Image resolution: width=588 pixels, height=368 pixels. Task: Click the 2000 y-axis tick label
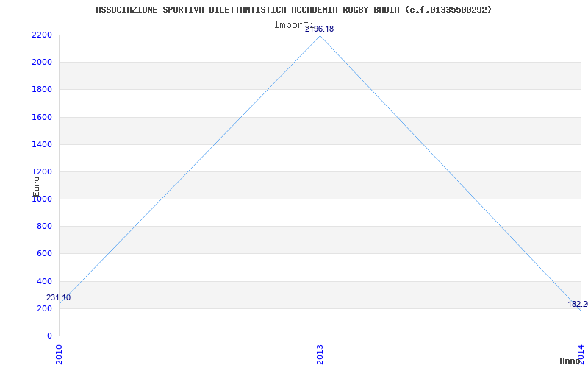[x=42, y=62]
